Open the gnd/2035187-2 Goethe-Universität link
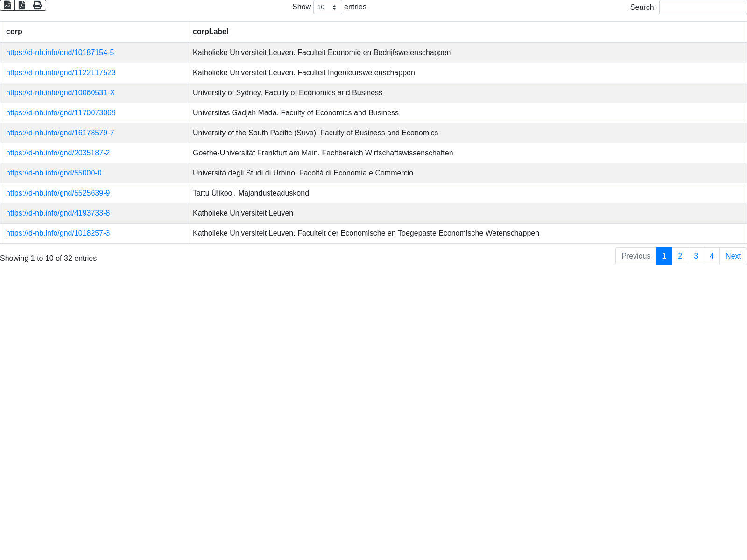Screen dimensions: 747x560 coord(58,153)
